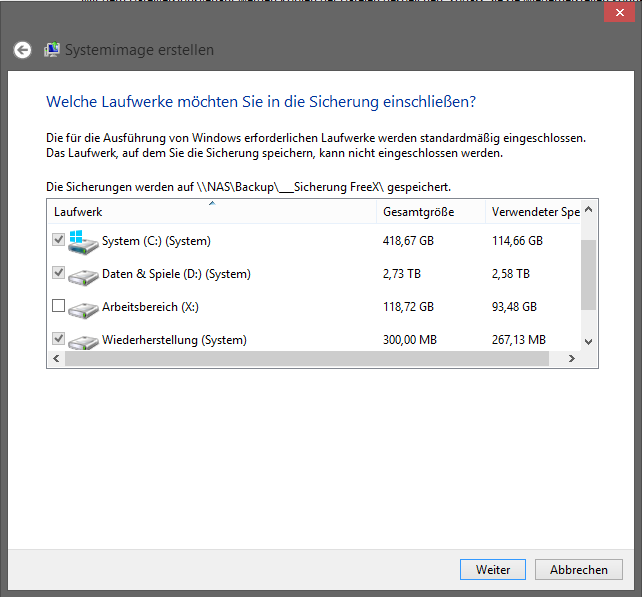
Task: Click the back arrow button
Action: coord(23,50)
